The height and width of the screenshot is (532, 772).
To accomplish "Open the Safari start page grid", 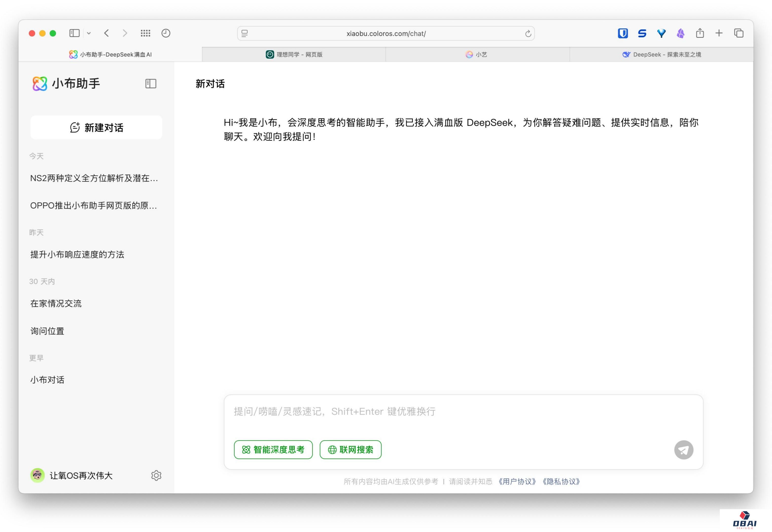I will click(x=145, y=33).
